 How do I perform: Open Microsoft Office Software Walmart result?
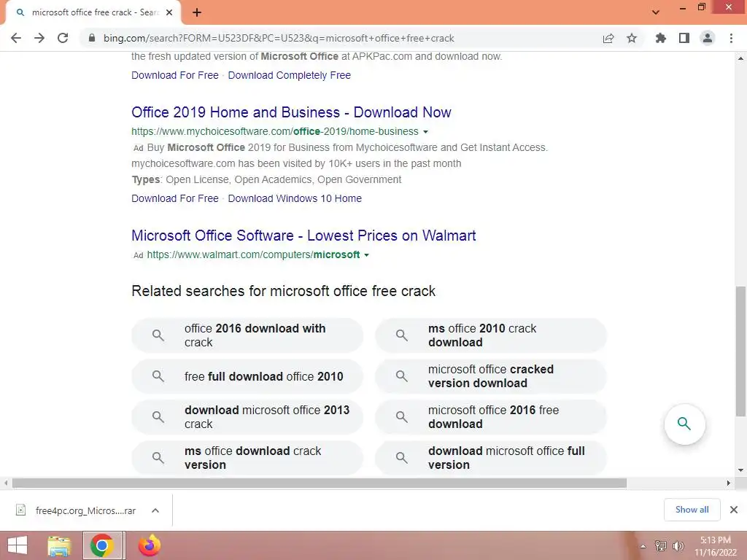(303, 236)
